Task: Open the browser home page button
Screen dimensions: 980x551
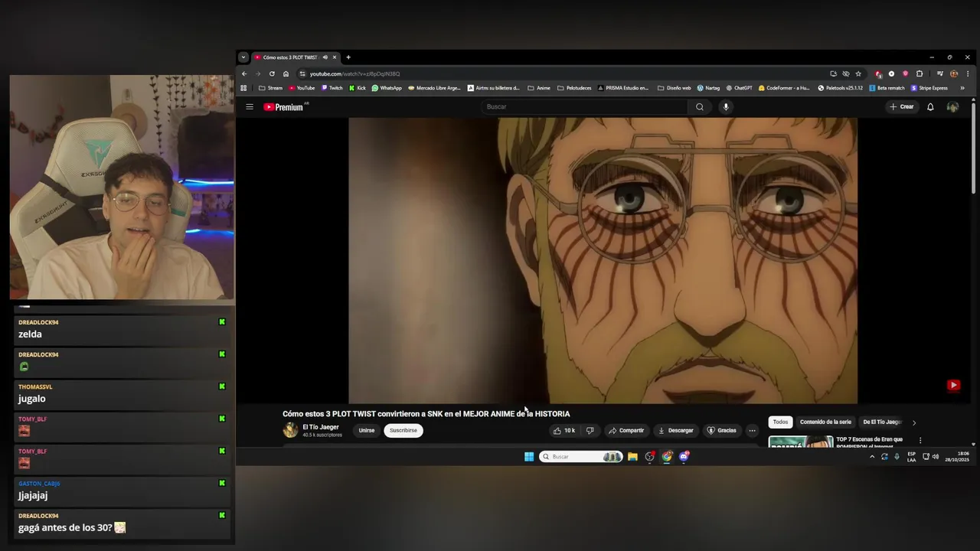Action: 286,73
